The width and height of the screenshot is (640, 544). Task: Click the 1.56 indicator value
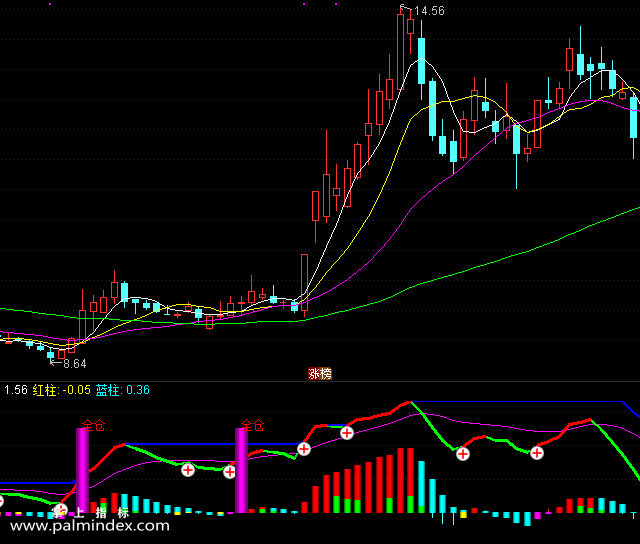pos(16,390)
